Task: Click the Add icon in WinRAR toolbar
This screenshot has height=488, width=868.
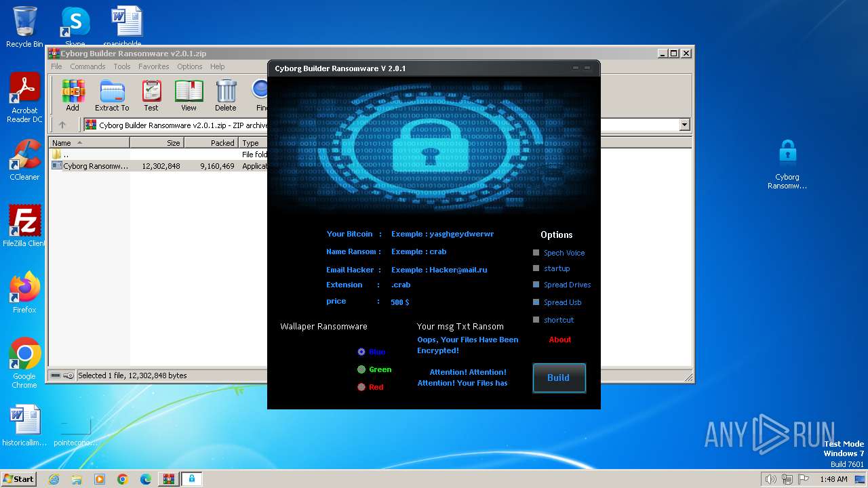Action: (73, 95)
